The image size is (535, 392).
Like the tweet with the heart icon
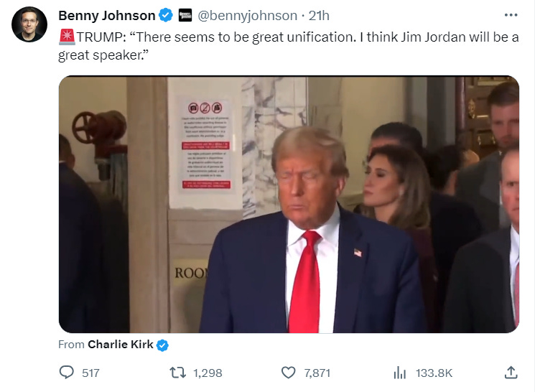288,373
